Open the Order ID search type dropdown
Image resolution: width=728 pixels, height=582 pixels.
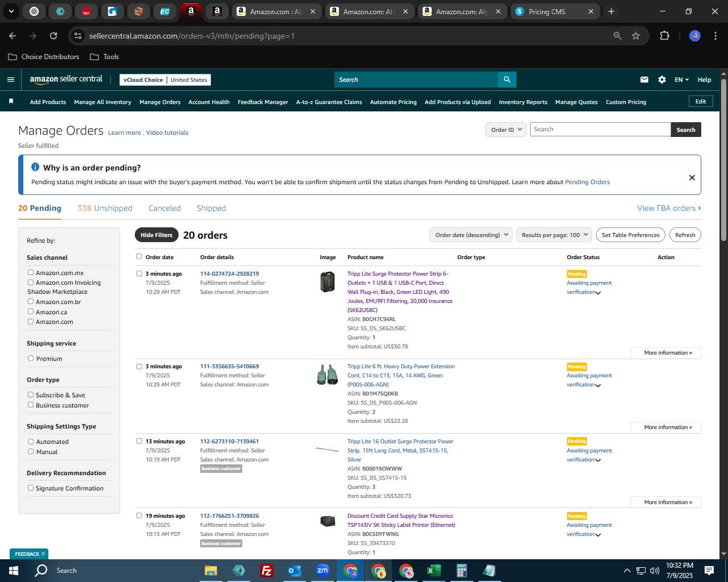point(505,130)
